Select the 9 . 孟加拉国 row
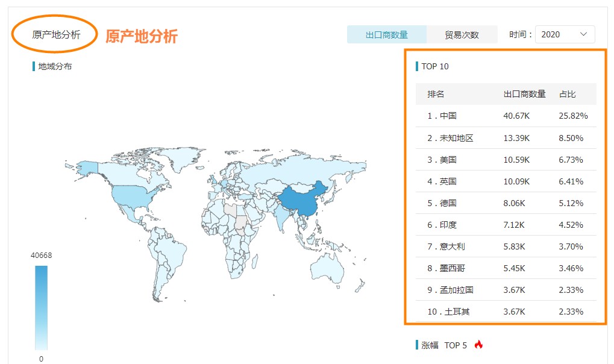The image size is (614, 364). (506, 290)
